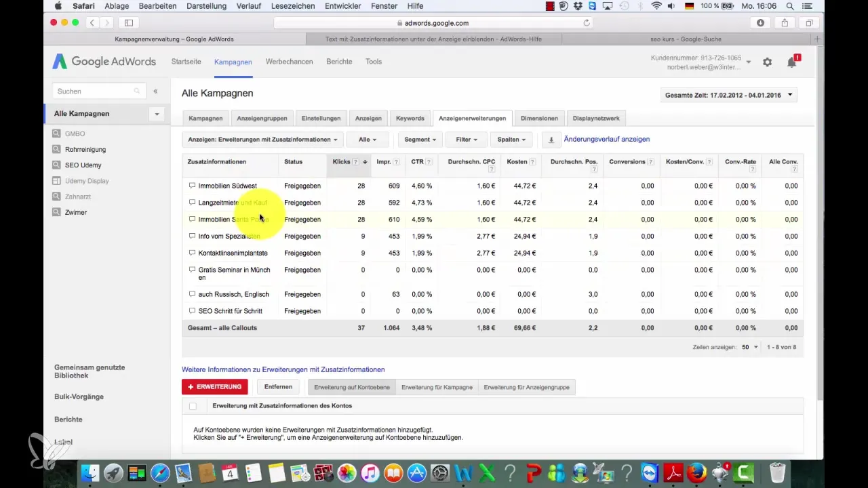
Task: Open Änderungsverlauf anzeigen link
Action: [x=607, y=139]
